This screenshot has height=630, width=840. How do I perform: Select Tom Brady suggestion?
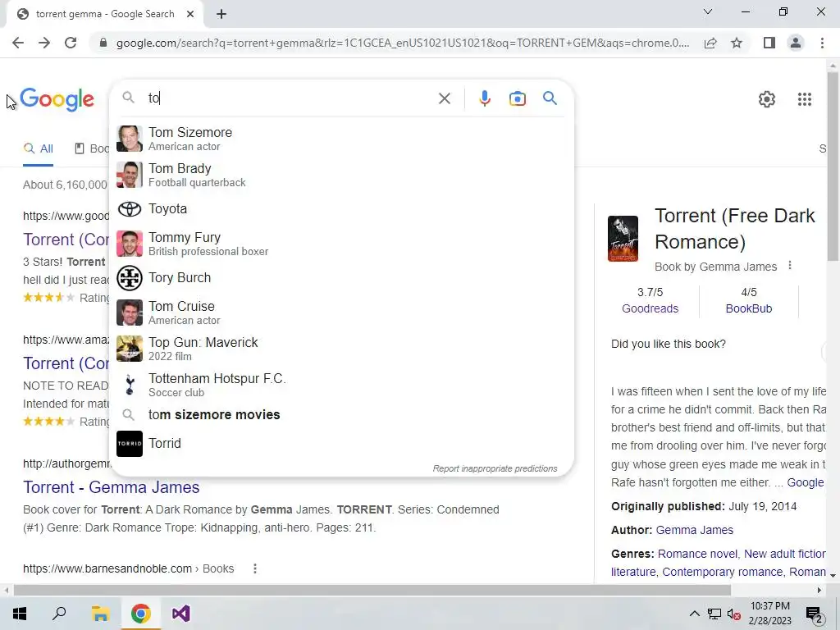341,175
